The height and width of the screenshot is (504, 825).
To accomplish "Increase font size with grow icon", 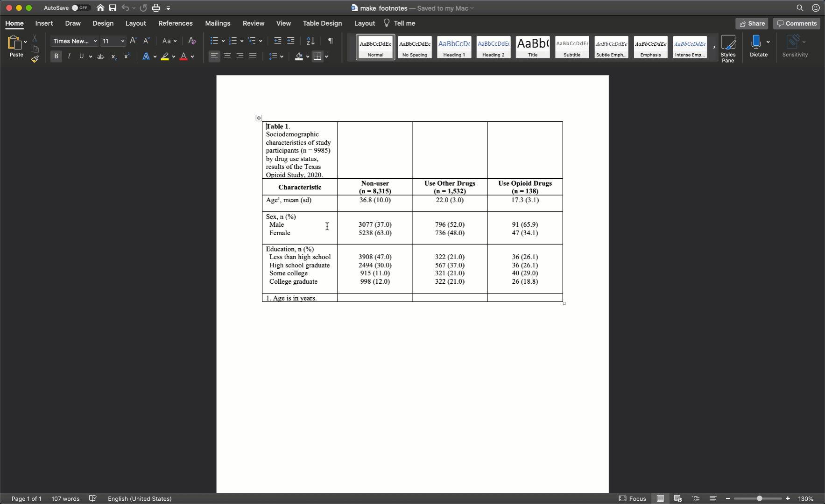I will 133,41.
